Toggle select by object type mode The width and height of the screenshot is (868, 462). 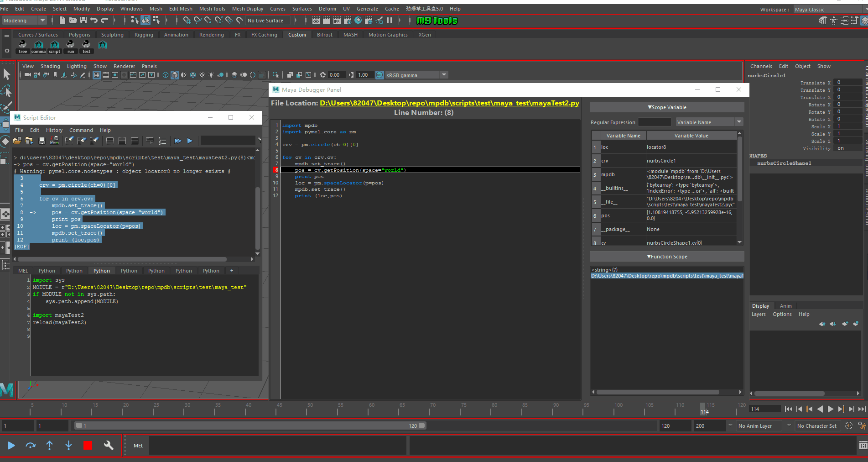click(x=146, y=20)
